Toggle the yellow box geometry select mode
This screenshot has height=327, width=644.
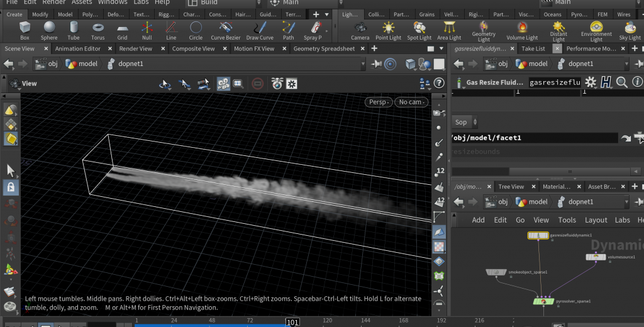click(11, 138)
